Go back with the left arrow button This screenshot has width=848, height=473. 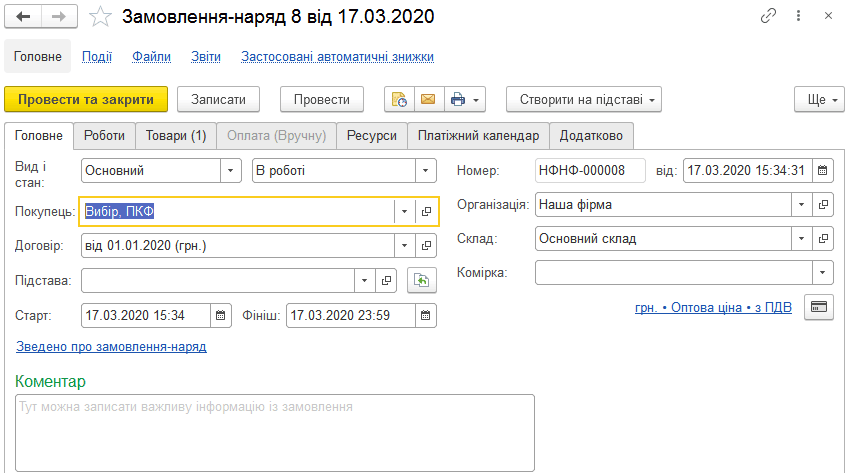click(x=23, y=16)
